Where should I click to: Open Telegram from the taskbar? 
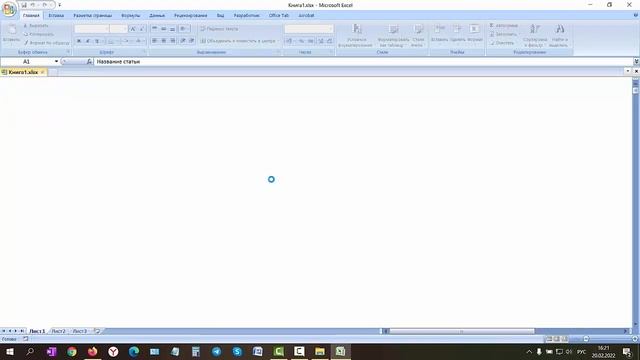pos(216,351)
